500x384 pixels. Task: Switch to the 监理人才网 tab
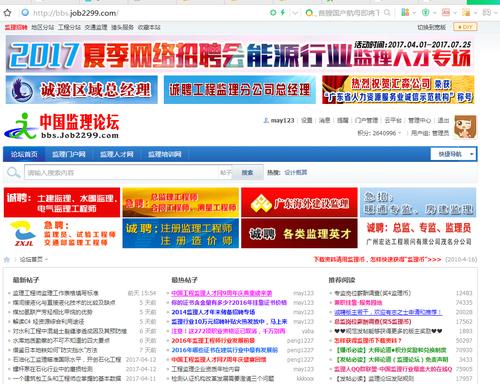[x=117, y=154]
